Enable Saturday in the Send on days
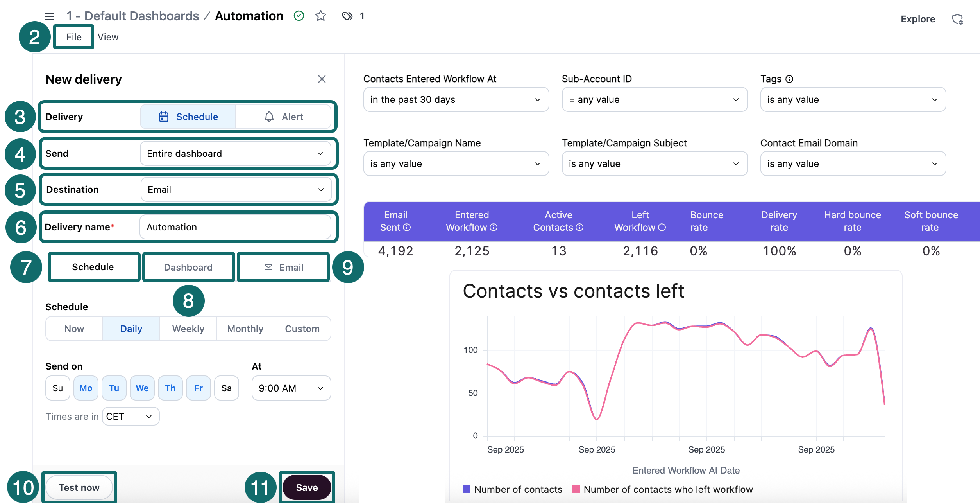Screen dimensions: 980x503 click(x=227, y=388)
